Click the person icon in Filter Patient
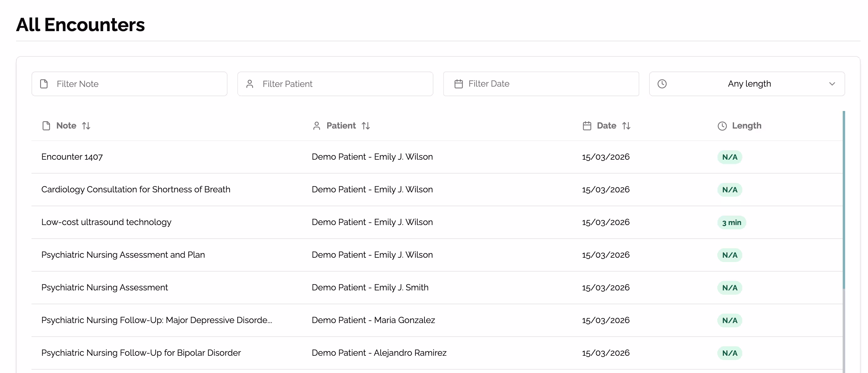The height and width of the screenshot is (373, 868). click(250, 84)
